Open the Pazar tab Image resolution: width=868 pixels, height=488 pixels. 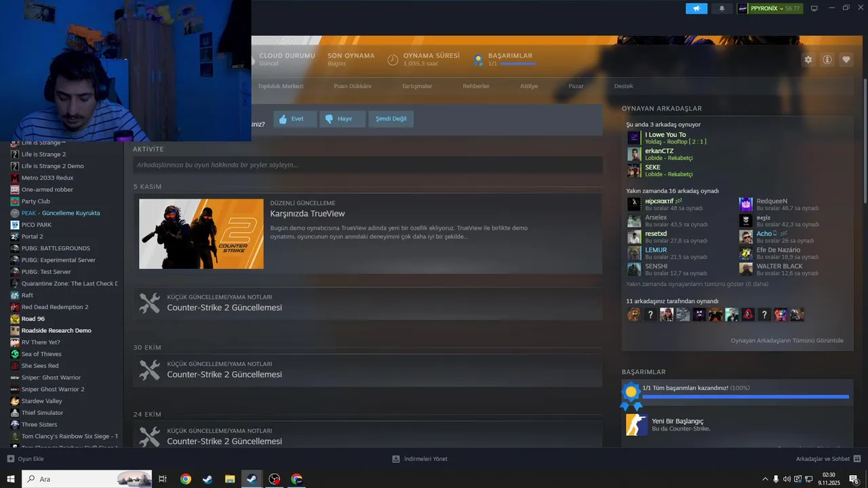[x=576, y=86]
